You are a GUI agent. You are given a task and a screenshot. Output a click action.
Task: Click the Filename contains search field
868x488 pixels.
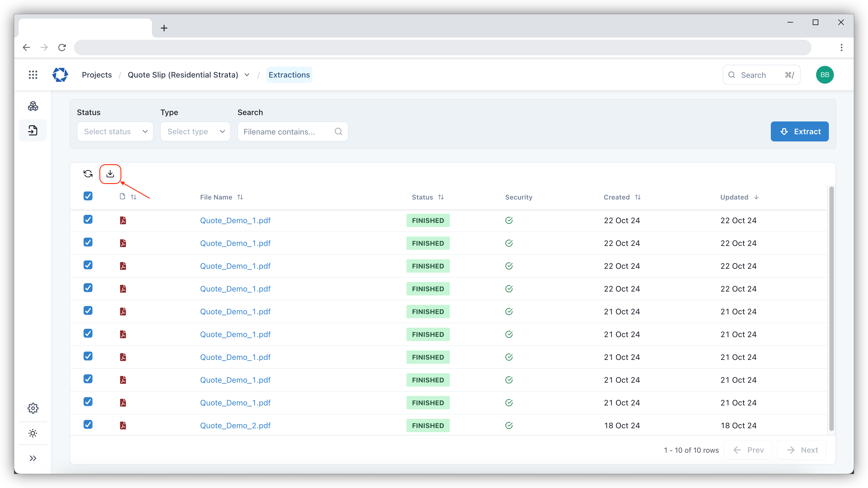coord(286,131)
